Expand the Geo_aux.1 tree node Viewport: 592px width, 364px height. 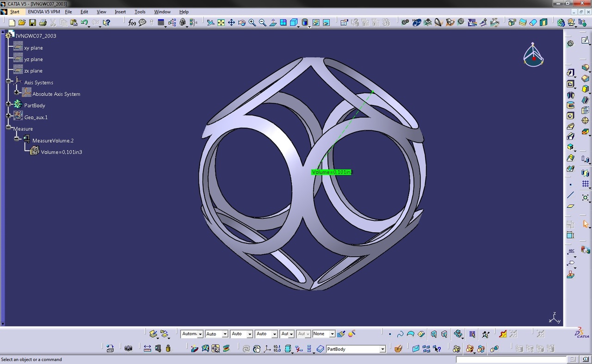(9, 116)
